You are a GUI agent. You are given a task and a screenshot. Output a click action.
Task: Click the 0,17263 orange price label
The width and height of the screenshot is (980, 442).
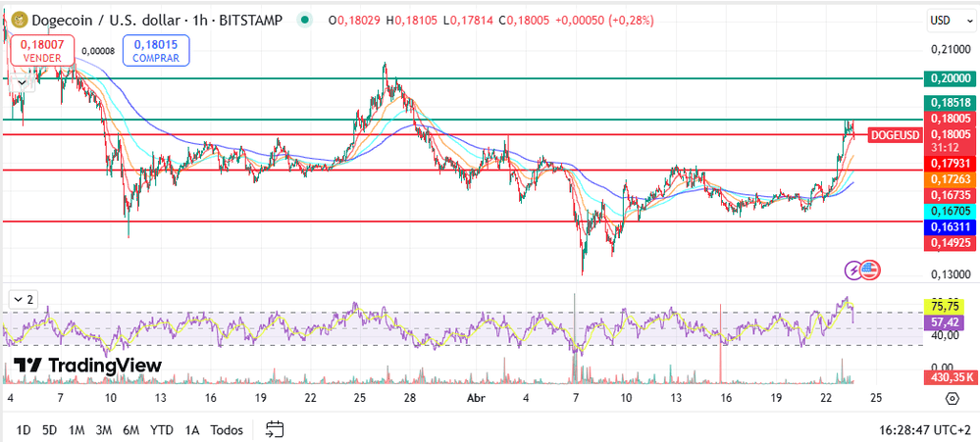click(x=950, y=179)
